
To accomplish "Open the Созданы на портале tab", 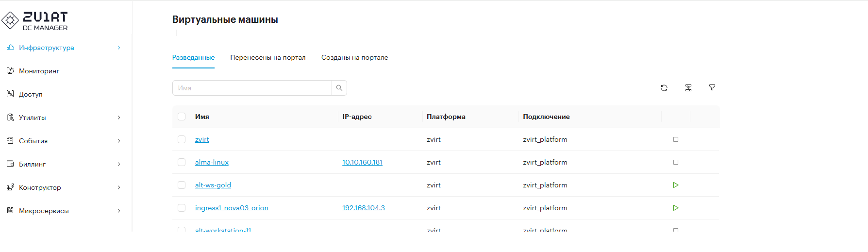I will (354, 57).
